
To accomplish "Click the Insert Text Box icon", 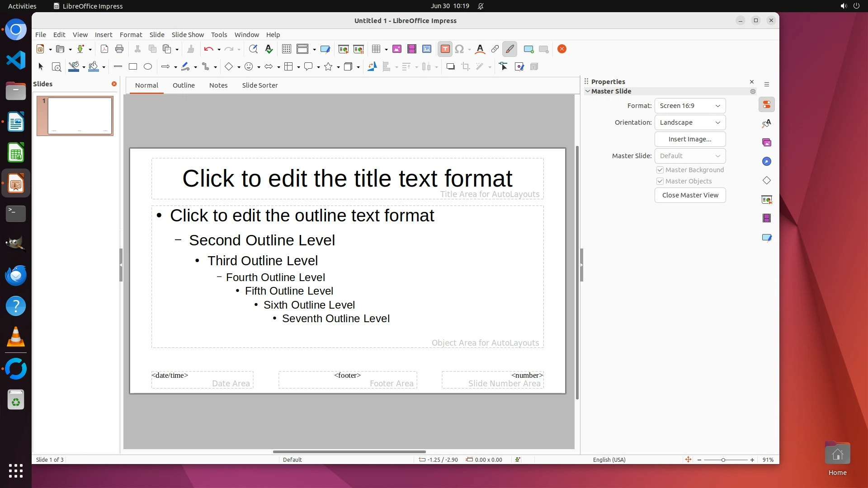I will click(445, 49).
